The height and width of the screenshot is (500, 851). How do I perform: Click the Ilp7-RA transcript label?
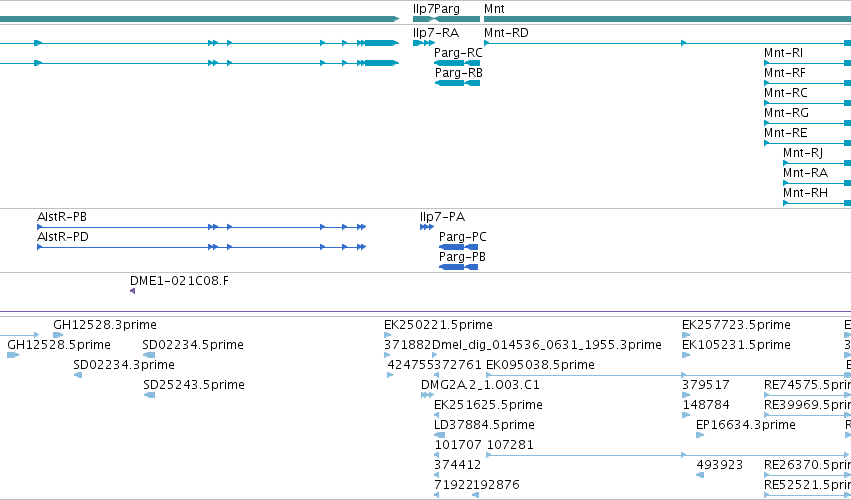point(436,33)
